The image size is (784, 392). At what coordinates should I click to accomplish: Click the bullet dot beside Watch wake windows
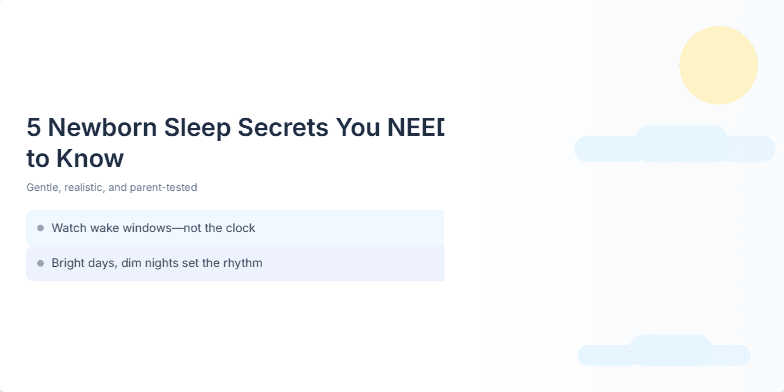40,228
